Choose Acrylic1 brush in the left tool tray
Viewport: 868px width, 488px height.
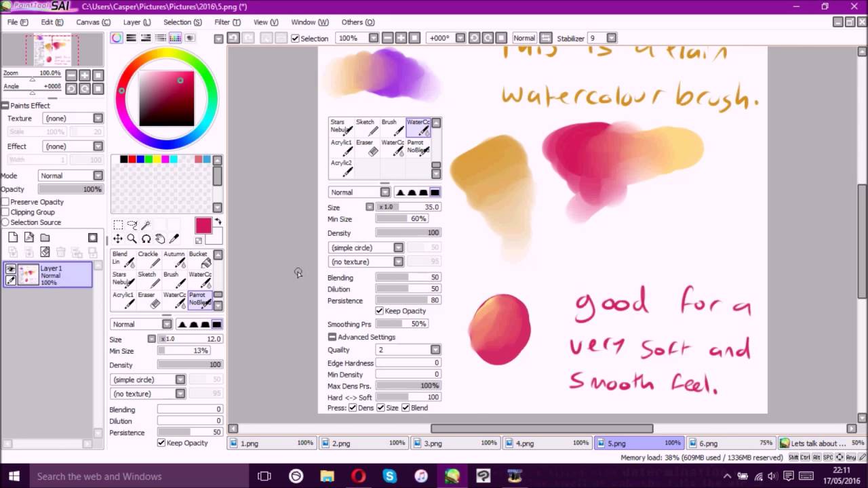click(123, 300)
